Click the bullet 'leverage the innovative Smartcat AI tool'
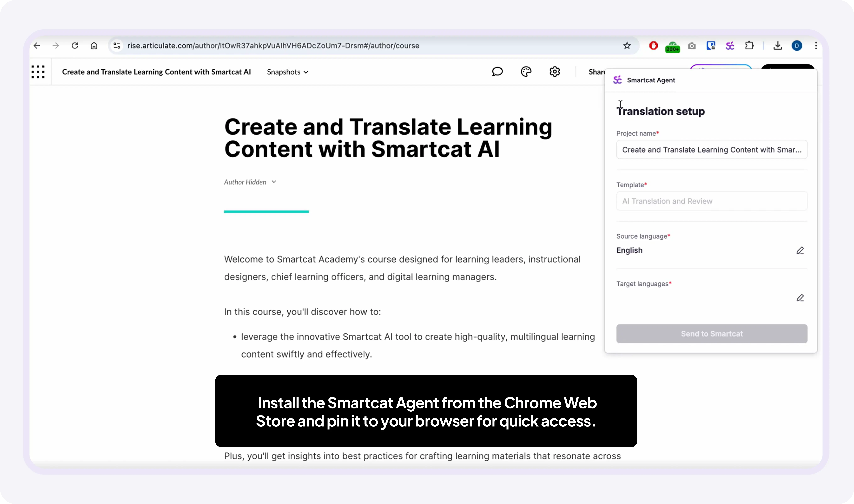Viewport: 854px width, 504px height. point(418,345)
